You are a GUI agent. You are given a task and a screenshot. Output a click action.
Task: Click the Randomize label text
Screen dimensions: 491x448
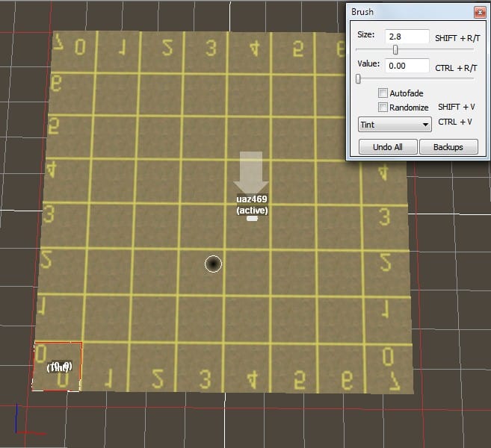click(x=409, y=108)
